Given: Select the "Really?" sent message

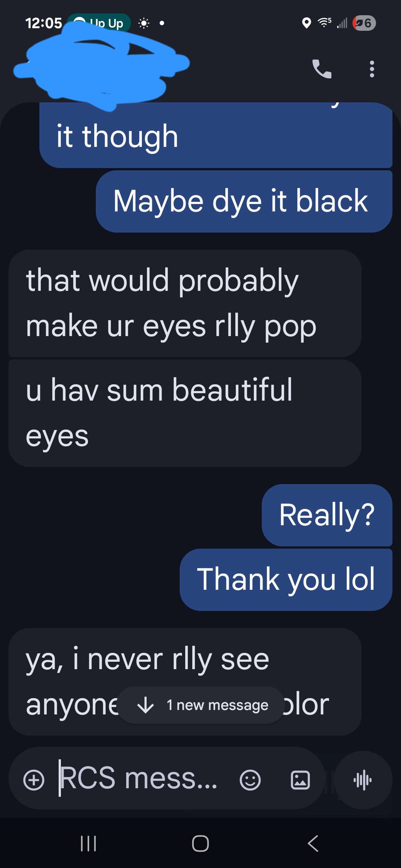Looking at the screenshot, I should tap(327, 515).
